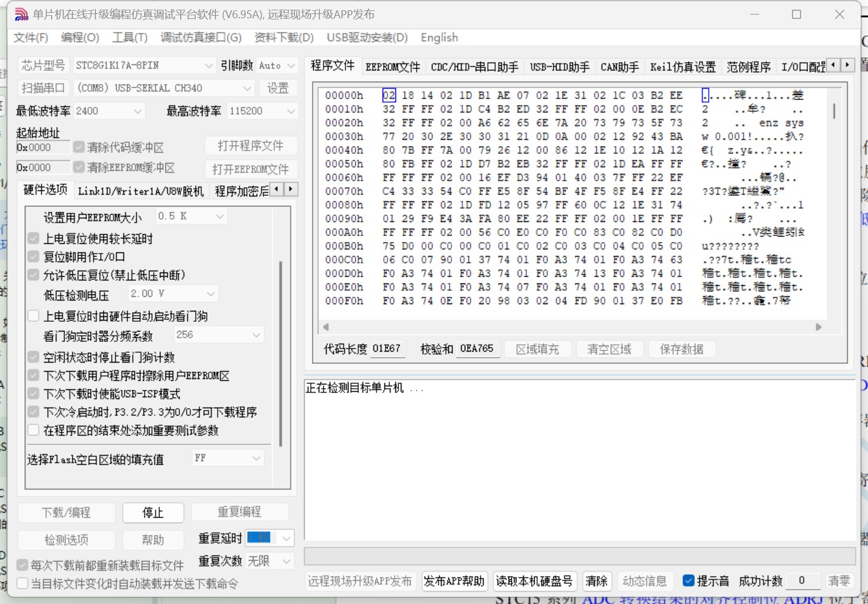Switch language via English menu
The height and width of the screenshot is (604, 868).
[x=439, y=38]
